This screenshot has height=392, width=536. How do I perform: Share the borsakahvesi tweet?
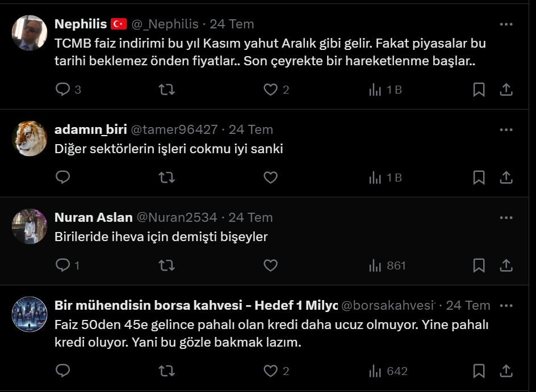pyautogui.click(x=506, y=371)
